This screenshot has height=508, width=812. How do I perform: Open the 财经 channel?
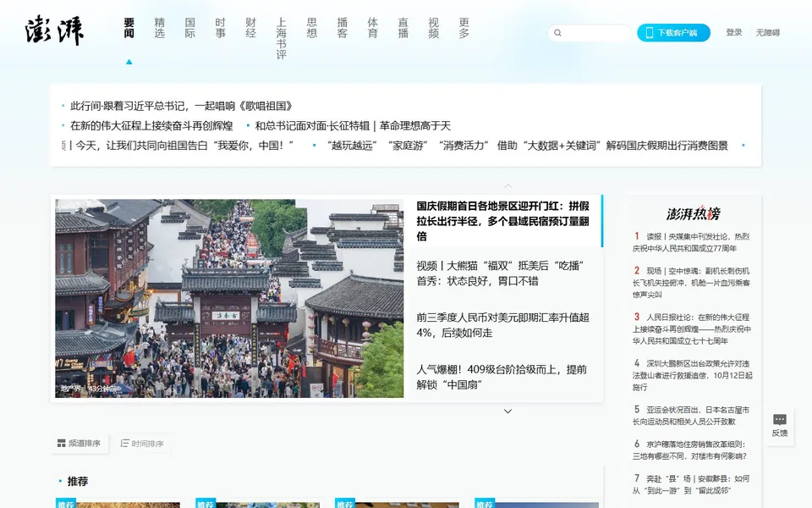[x=251, y=28]
